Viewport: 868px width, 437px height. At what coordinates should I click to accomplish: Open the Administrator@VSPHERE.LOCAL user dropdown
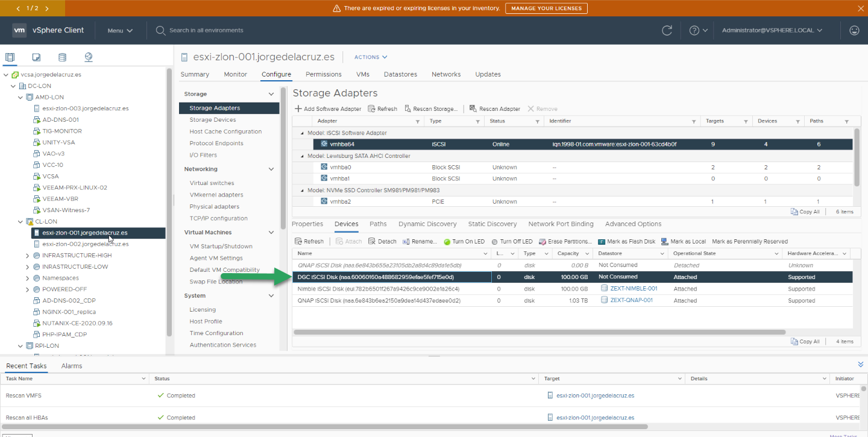tap(772, 30)
